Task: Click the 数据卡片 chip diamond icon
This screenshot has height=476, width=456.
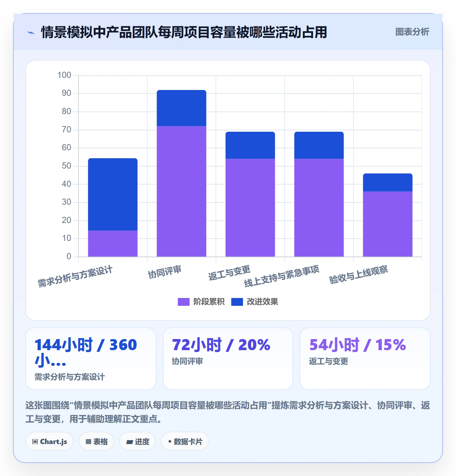Action: (170, 441)
